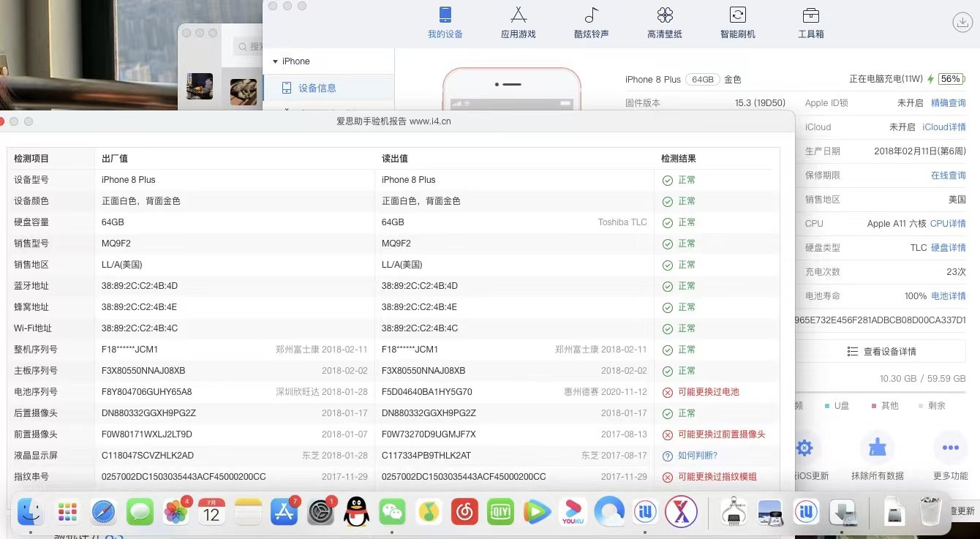Click the green check icon in 设备型号 row
Viewport: 980px width, 539px height.
tap(667, 181)
